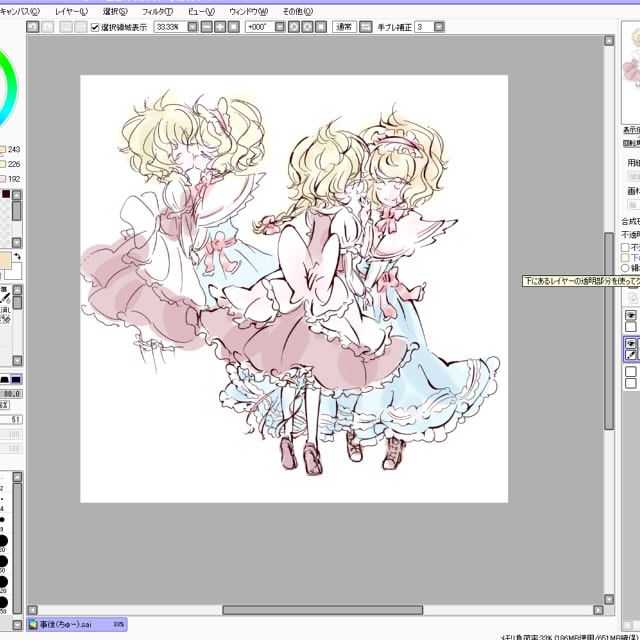Select the flat-edge brush shape icon
Image resolution: width=640 pixels, height=640 pixels.
click(x=16, y=380)
